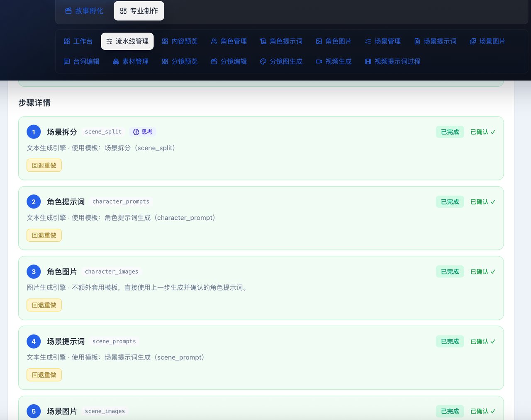Click the 视频提示词过程 film icon
Image resolution: width=531 pixels, height=420 pixels.
click(368, 61)
